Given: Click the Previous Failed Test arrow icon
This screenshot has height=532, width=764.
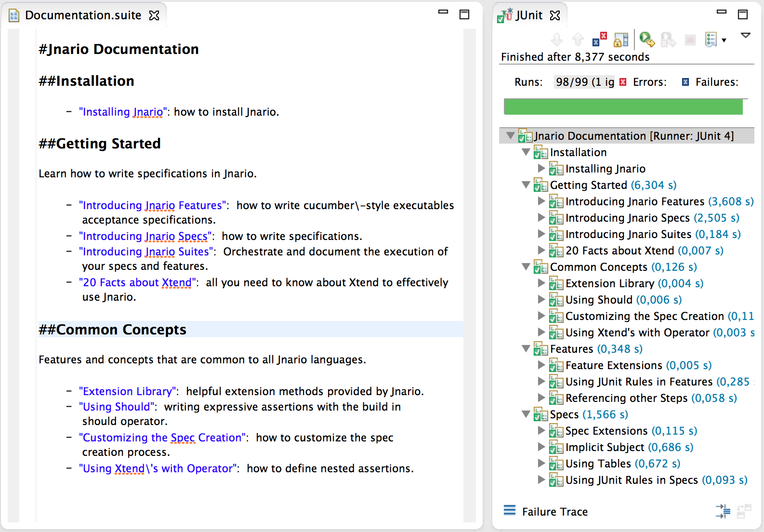Looking at the screenshot, I should [x=578, y=40].
